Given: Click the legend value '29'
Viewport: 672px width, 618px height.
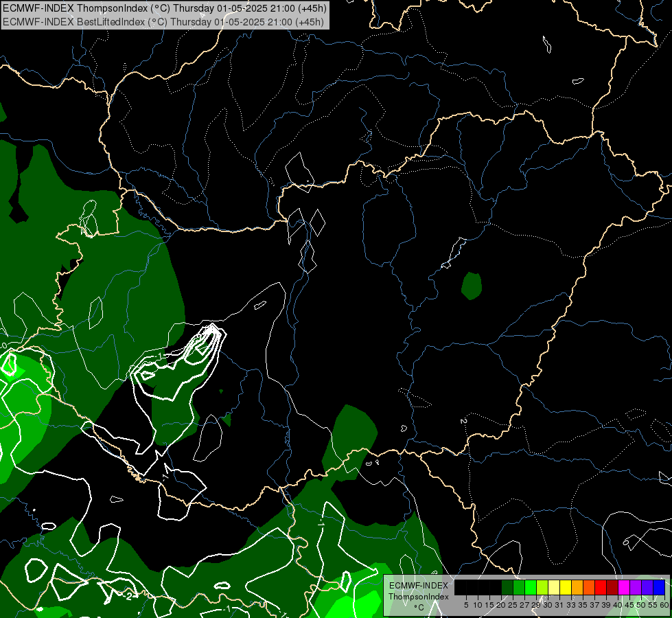Looking at the screenshot, I should pyautogui.click(x=536, y=605).
